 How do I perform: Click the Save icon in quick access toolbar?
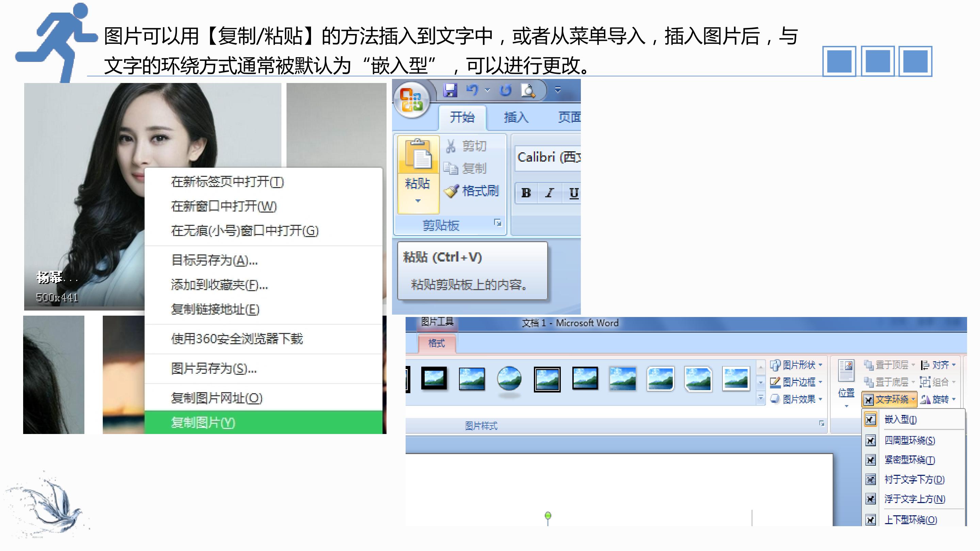pyautogui.click(x=451, y=90)
